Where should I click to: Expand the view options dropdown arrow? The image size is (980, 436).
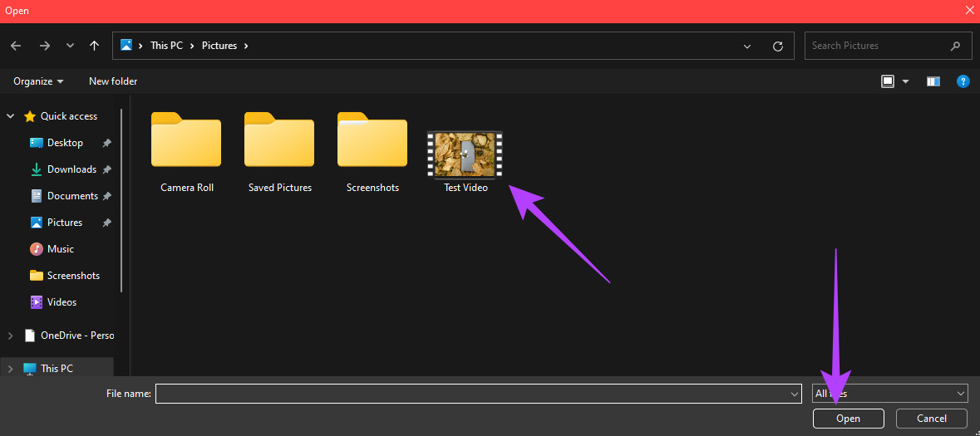906,81
